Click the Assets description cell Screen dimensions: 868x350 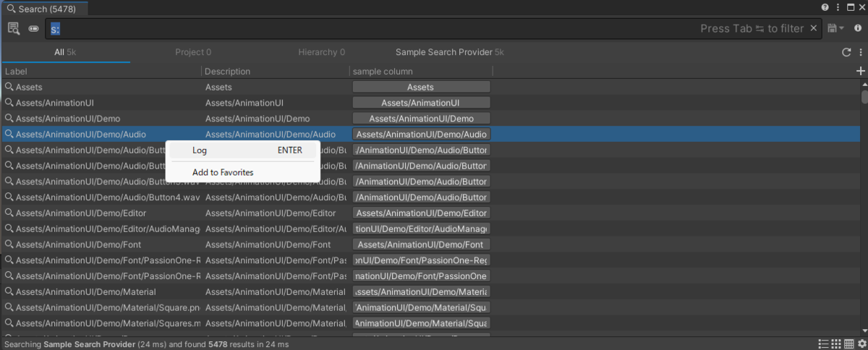pyautogui.click(x=219, y=87)
